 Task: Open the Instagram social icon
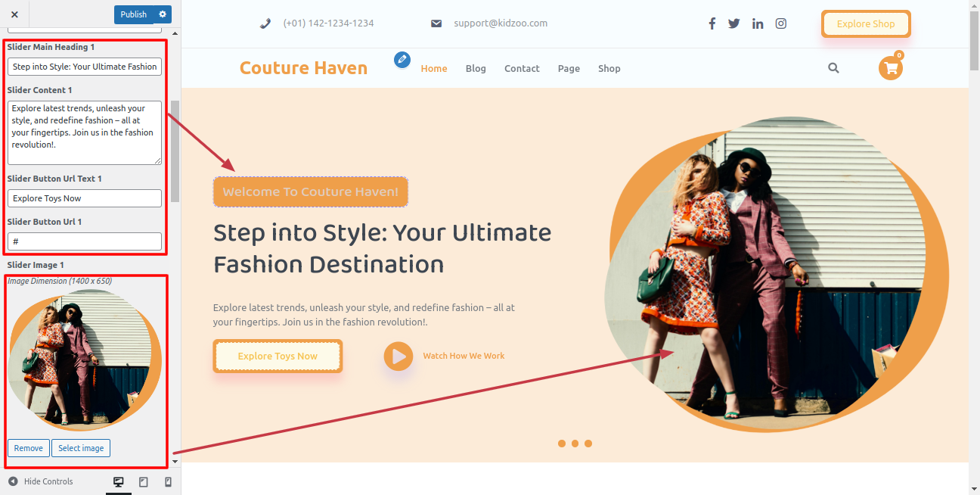pyautogui.click(x=781, y=23)
